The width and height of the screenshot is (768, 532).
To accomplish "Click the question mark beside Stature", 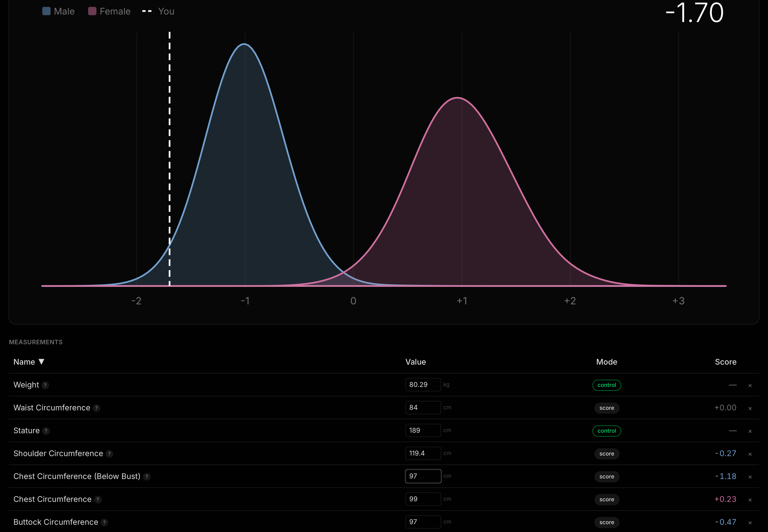I will click(46, 431).
